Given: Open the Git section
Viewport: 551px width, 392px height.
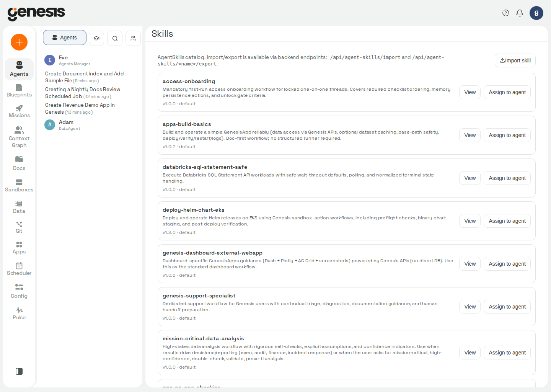Looking at the screenshot, I should [19, 227].
